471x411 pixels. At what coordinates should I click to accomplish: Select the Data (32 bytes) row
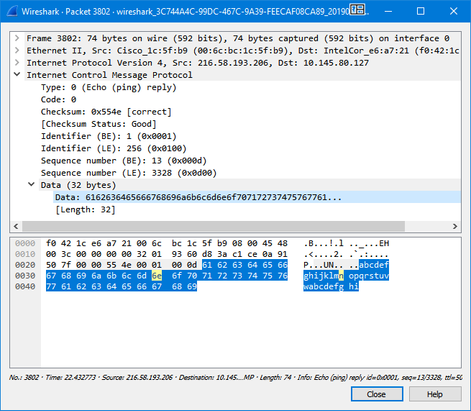[78, 185]
